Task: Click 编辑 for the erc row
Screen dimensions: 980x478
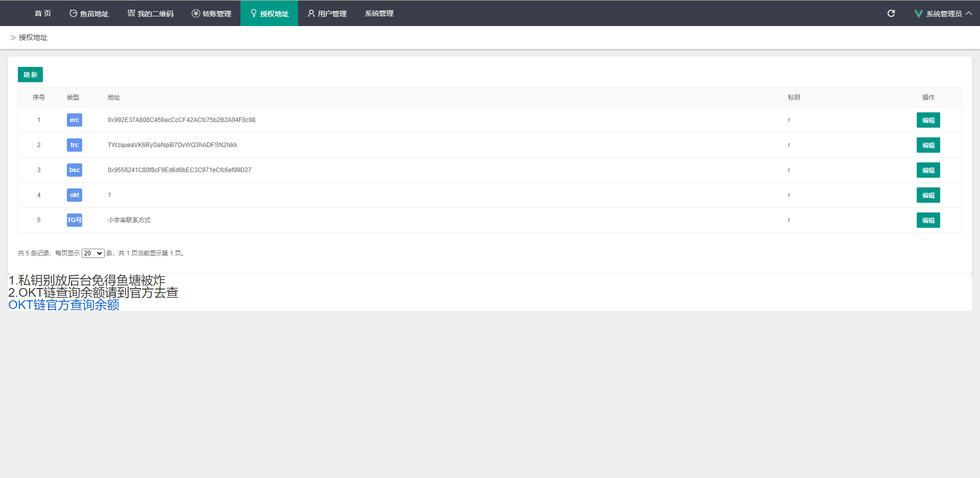Action: 928,121
